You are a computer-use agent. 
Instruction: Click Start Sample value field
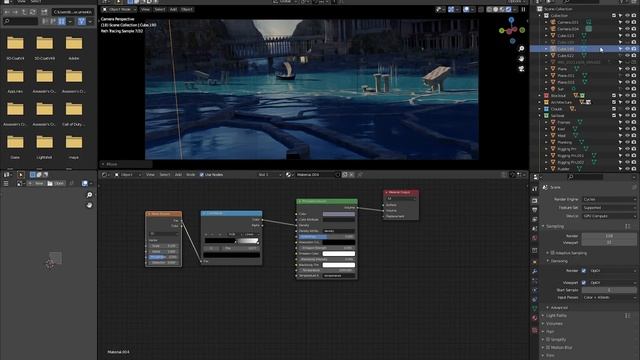click(x=609, y=290)
